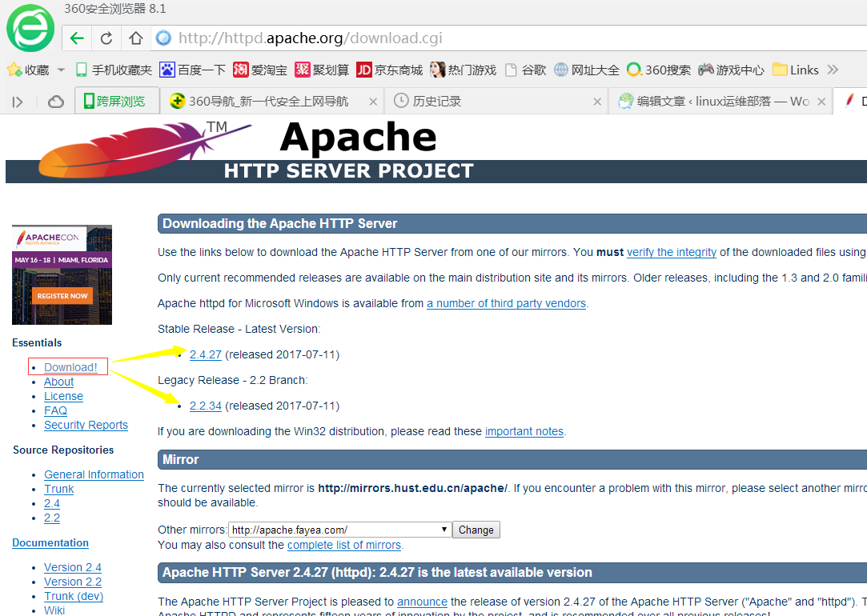The image size is (867, 616).
Task: Open complete list of mirrors link
Action: click(x=344, y=546)
